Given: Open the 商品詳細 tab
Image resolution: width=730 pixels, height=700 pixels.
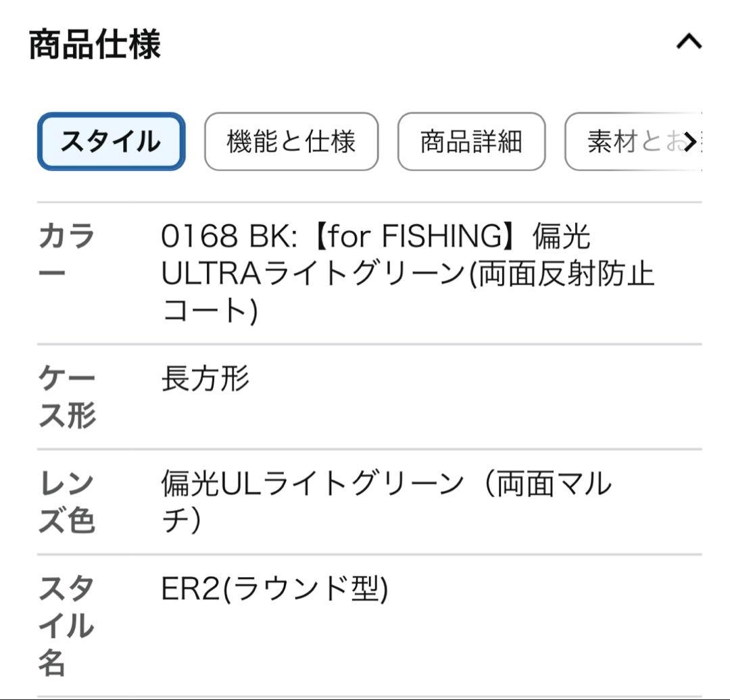Looking at the screenshot, I should 471,142.
